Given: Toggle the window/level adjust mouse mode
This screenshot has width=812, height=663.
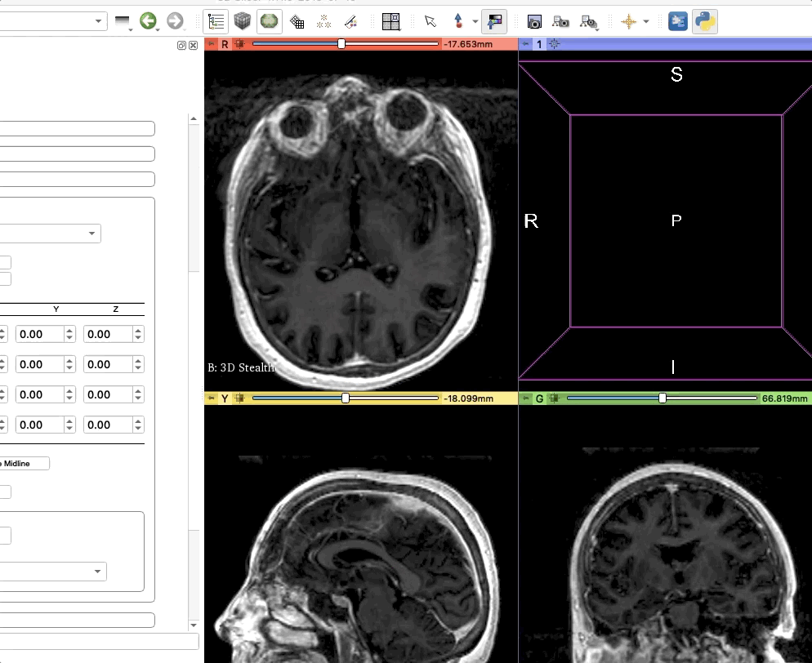Looking at the screenshot, I should point(494,21).
